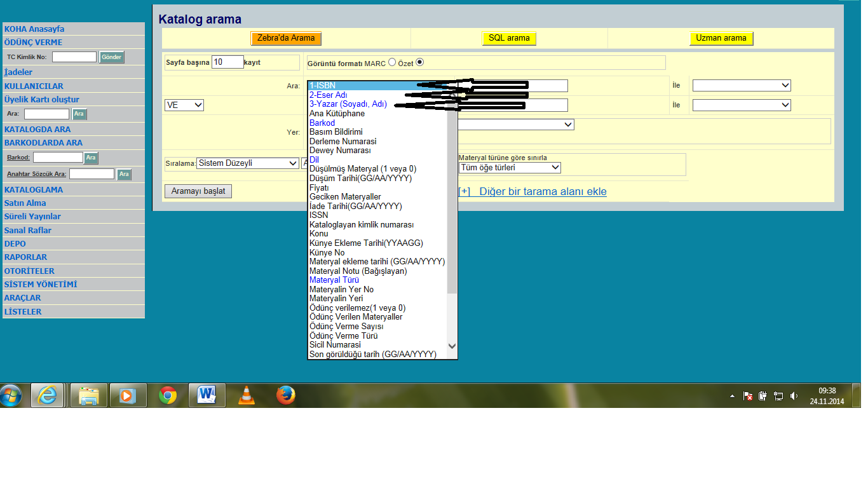Click the SQL arama button
The image size is (868, 488).
pyautogui.click(x=509, y=38)
